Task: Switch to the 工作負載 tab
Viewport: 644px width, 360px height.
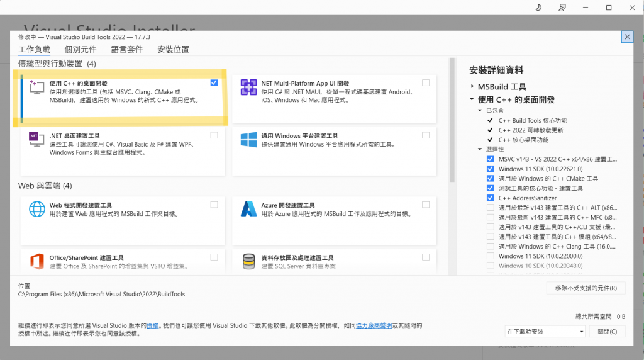Action: coord(34,49)
